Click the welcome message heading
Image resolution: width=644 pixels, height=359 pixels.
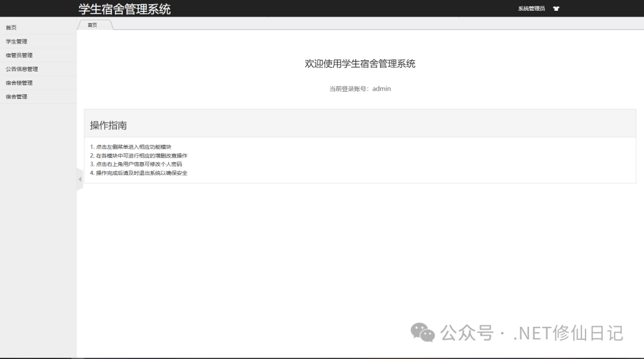click(361, 64)
